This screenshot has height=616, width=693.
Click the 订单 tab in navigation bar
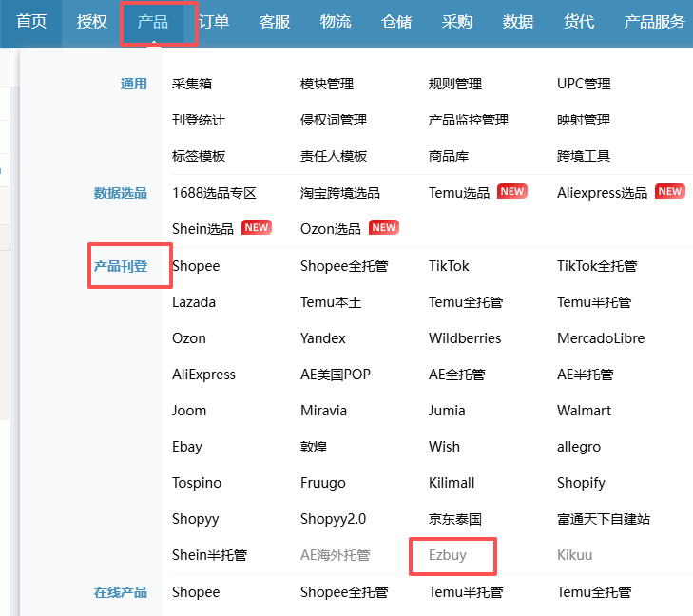tap(214, 22)
